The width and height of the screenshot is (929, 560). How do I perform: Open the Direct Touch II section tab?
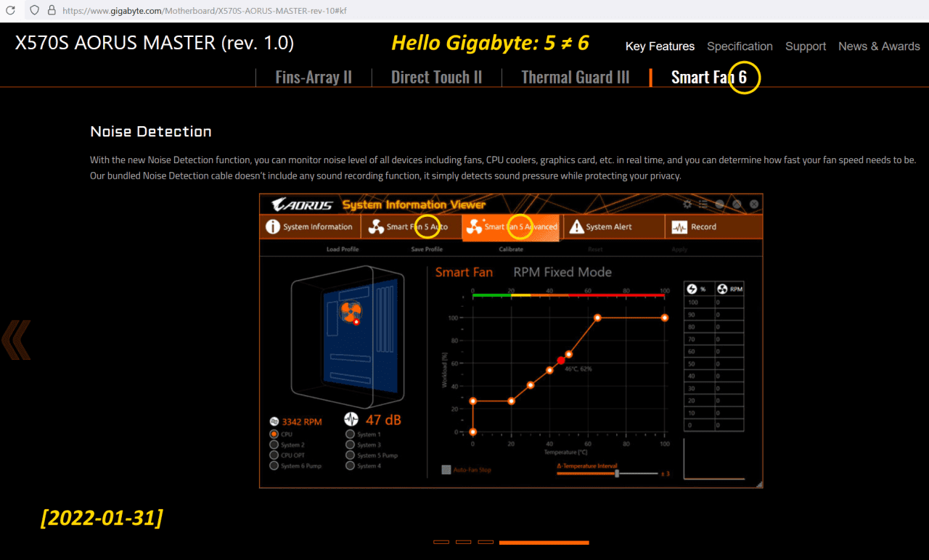436,77
